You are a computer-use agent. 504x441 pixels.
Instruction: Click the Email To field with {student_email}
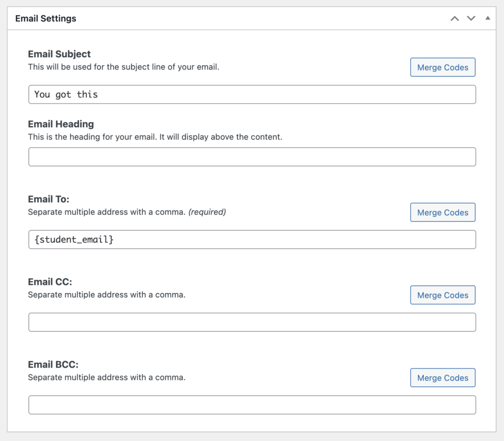[x=252, y=240]
